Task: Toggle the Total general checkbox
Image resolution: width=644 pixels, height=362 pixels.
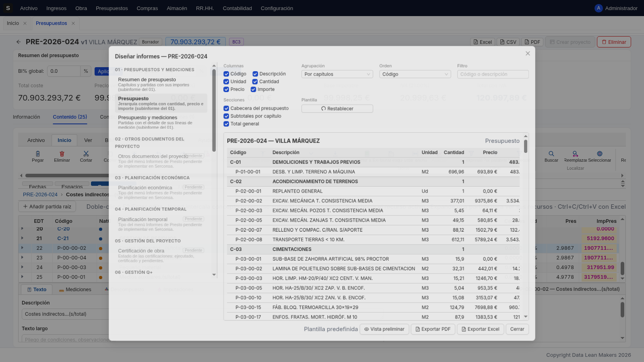Action: pyautogui.click(x=226, y=124)
